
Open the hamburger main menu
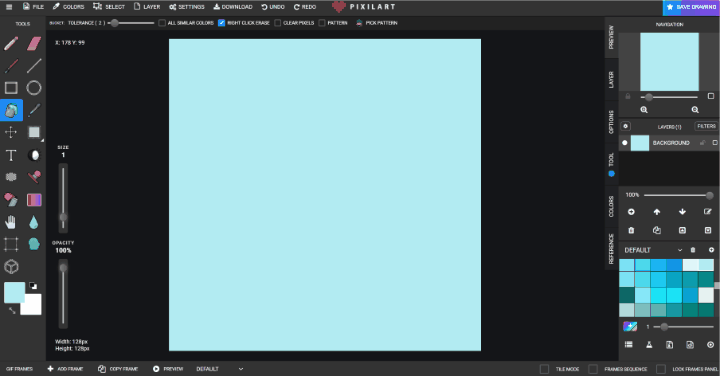pyautogui.click(x=9, y=7)
